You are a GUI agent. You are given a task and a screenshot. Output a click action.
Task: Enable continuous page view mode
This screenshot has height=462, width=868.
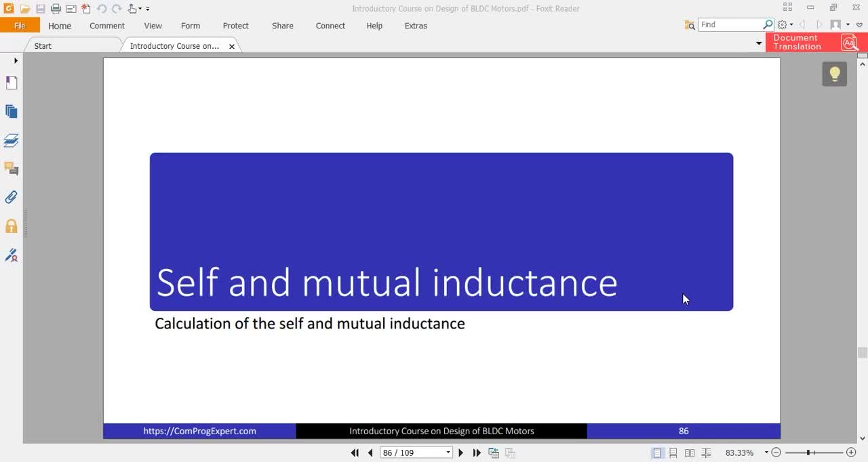tap(673, 453)
